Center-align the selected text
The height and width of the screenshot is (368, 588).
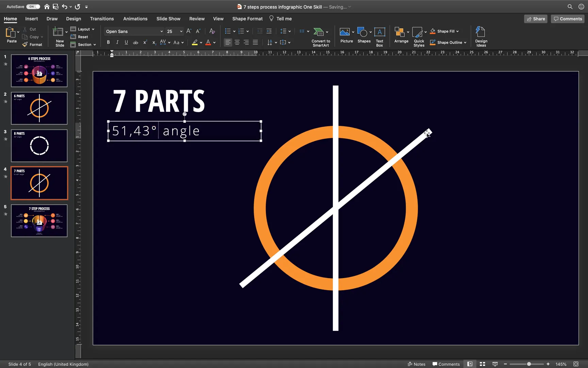[237, 42]
